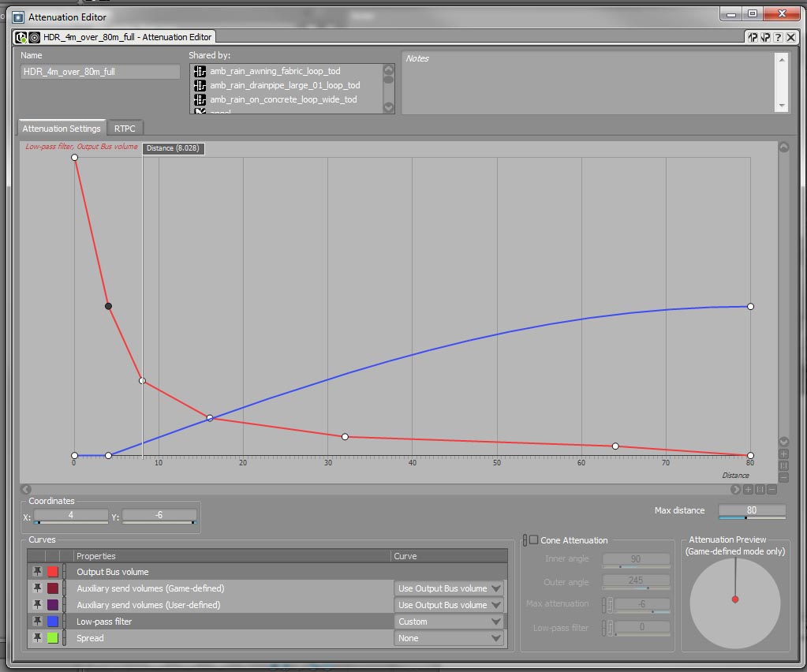Click the dark red Game-defined auxiliary swatch
This screenshot has height=672, width=807.
[x=53, y=588]
